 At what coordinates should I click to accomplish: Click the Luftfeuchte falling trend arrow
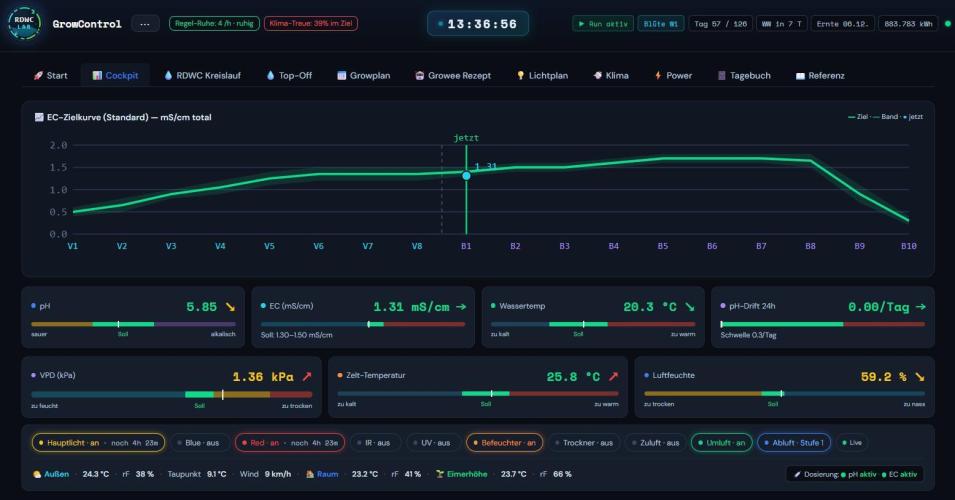(x=920, y=377)
